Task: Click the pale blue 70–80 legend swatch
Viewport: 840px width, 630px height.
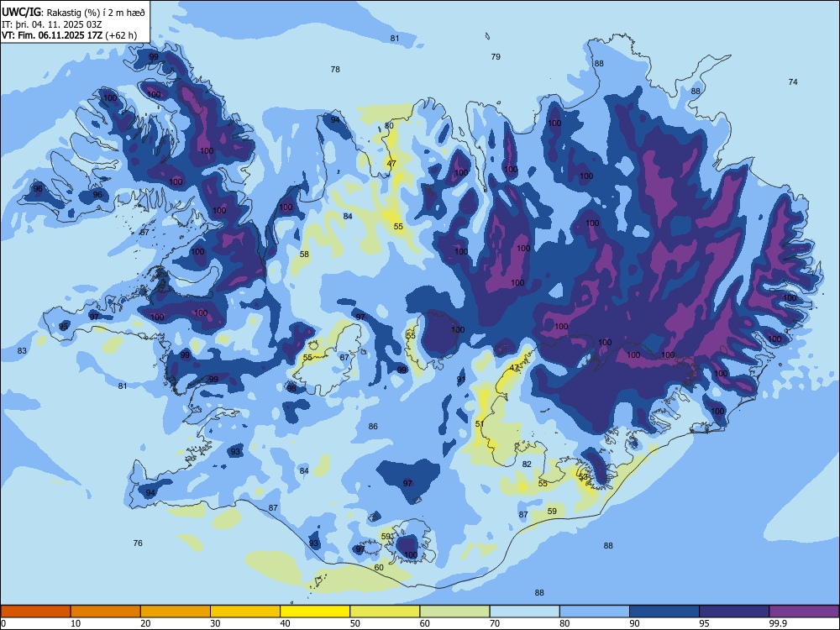Action: [x=525, y=612]
